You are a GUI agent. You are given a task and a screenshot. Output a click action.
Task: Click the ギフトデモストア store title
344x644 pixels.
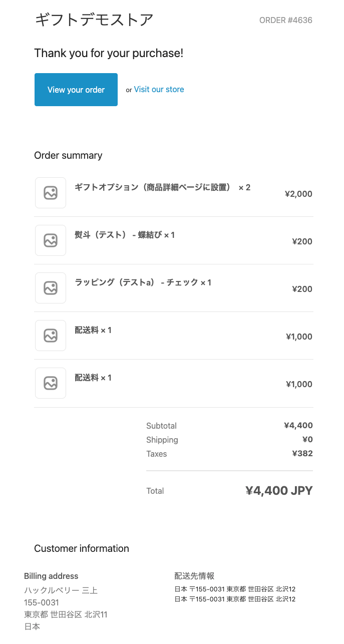tap(94, 20)
